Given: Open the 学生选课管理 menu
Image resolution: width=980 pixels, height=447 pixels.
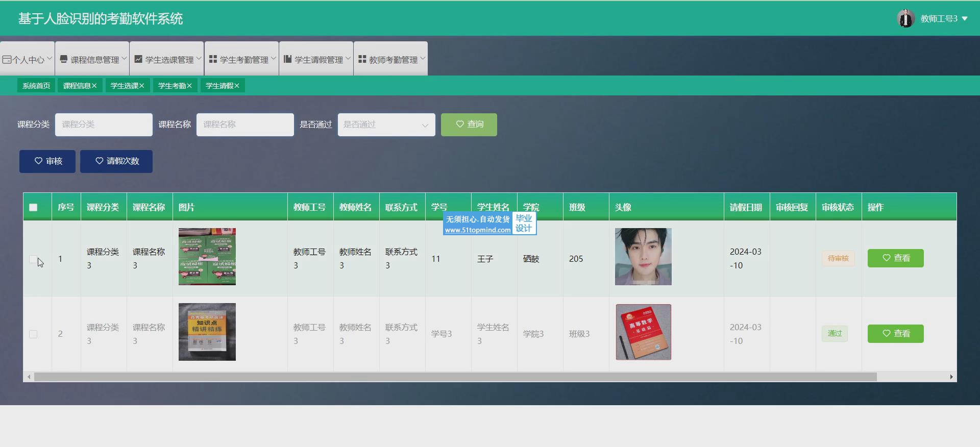Looking at the screenshot, I should 166,59.
